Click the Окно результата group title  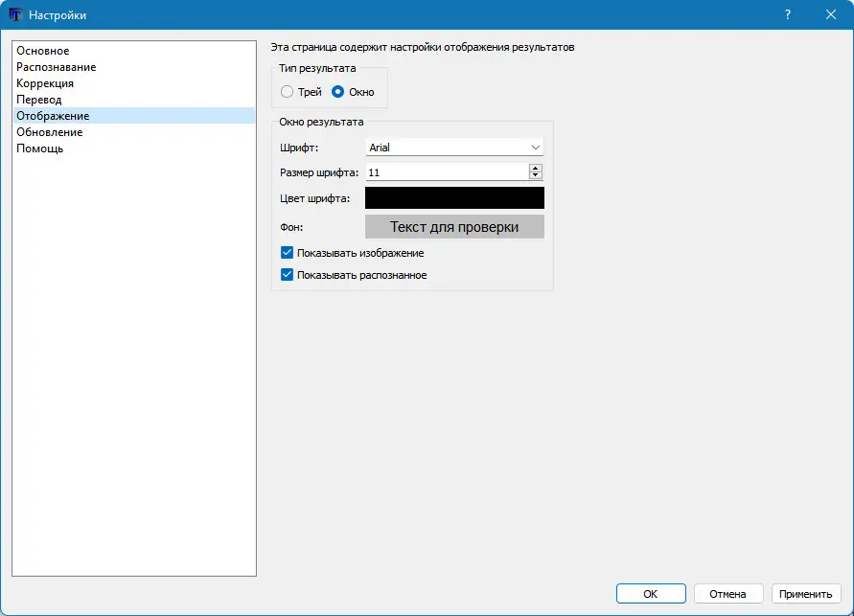[x=321, y=122]
